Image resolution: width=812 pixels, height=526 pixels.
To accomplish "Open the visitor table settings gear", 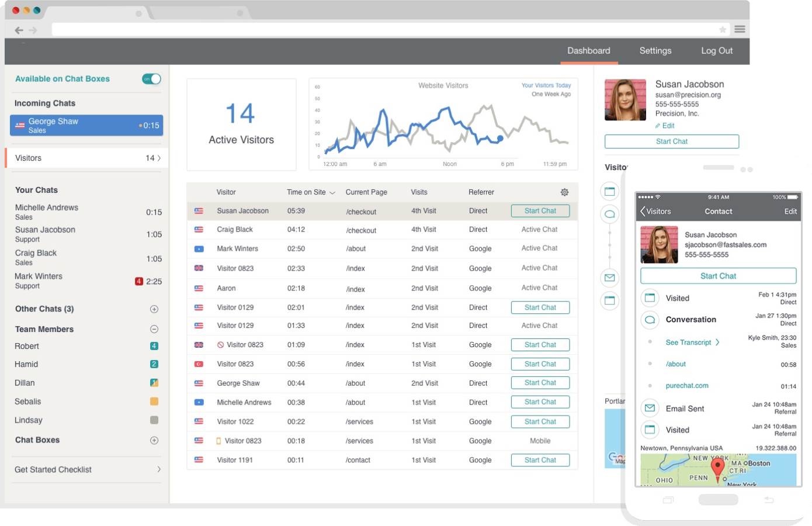I will [x=564, y=192].
